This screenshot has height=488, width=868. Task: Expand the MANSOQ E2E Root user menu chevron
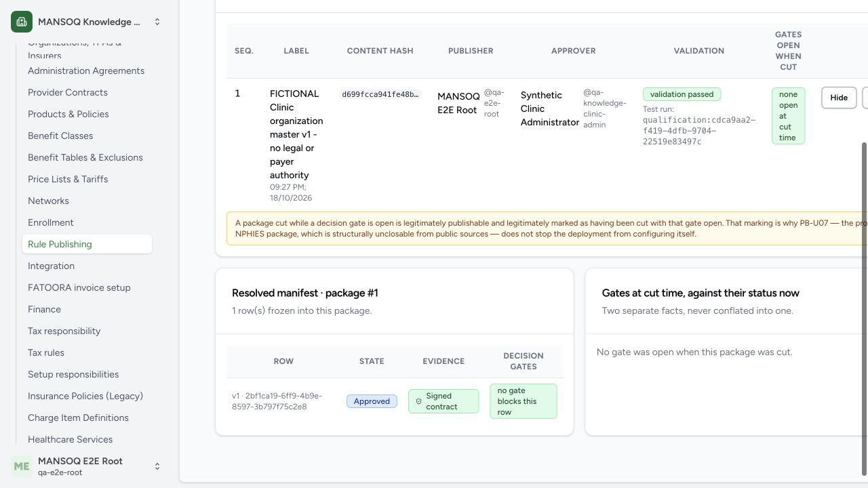157,466
